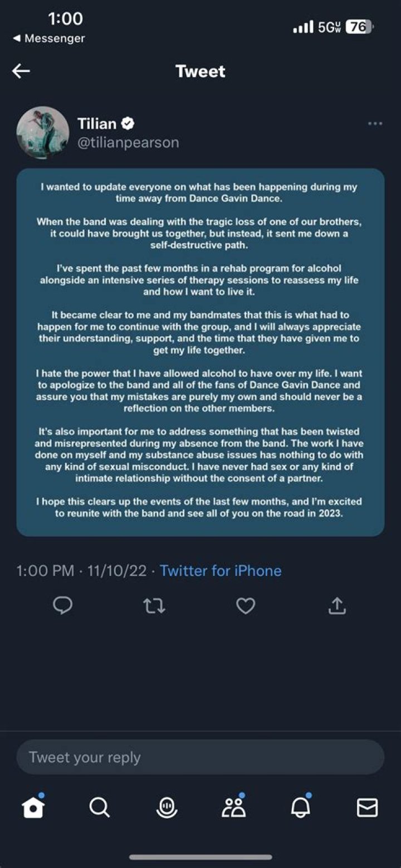Screen dimensions: 401x868
Task: Open the Communities people tab
Action: [x=233, y=807]
